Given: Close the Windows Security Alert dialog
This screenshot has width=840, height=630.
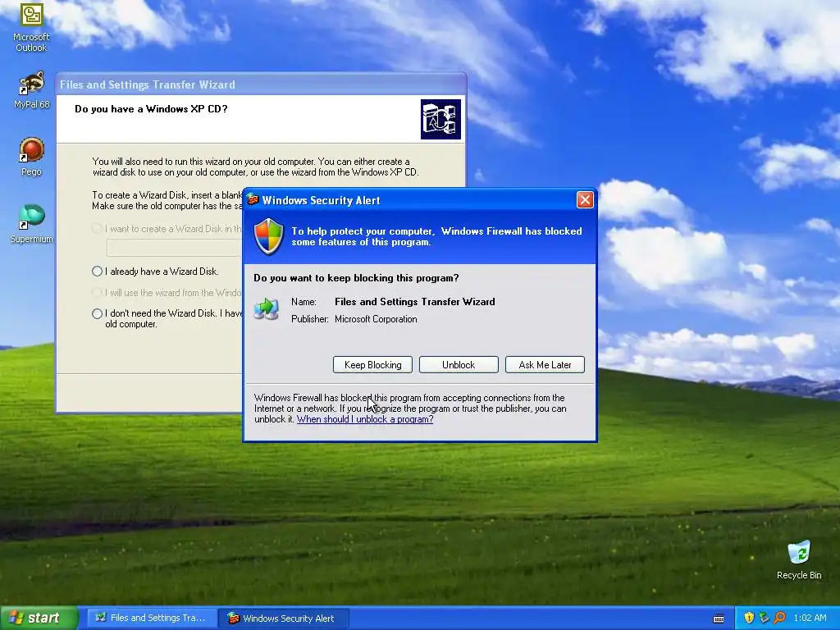Looking at the screenshot, I should click(x=584, y=200).
